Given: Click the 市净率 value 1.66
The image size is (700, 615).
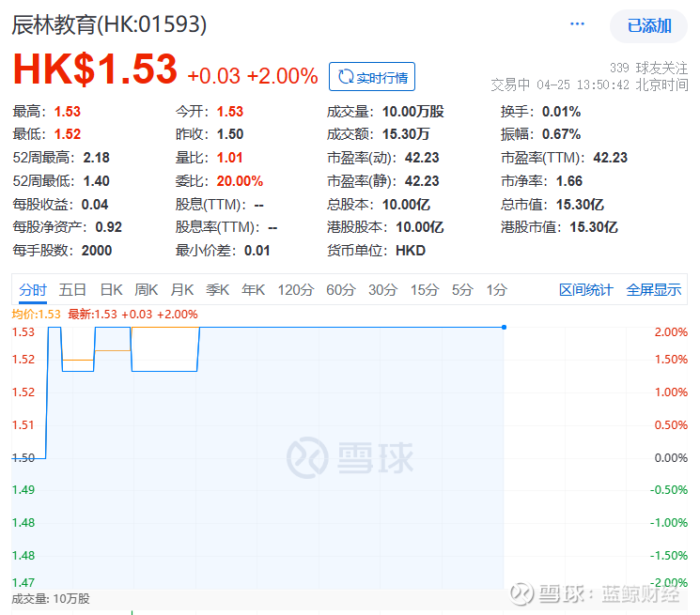Looking at the screenshot, I should [x=569, y=181].
